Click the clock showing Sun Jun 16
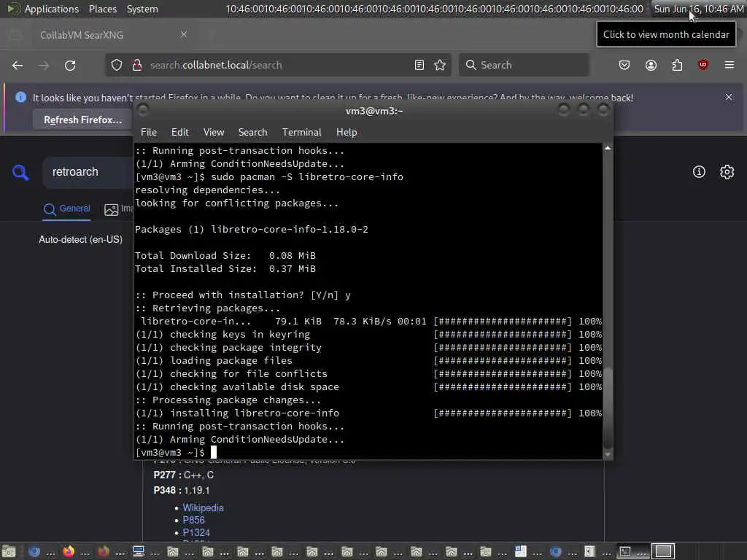Image resolution: width=747 pixels, height=560 pixels. [698, 9]
